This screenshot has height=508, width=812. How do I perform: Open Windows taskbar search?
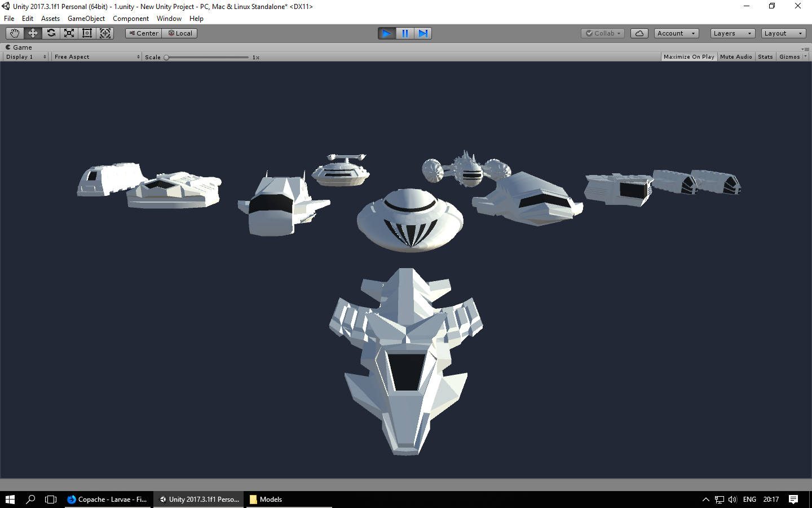coord(30,500)
